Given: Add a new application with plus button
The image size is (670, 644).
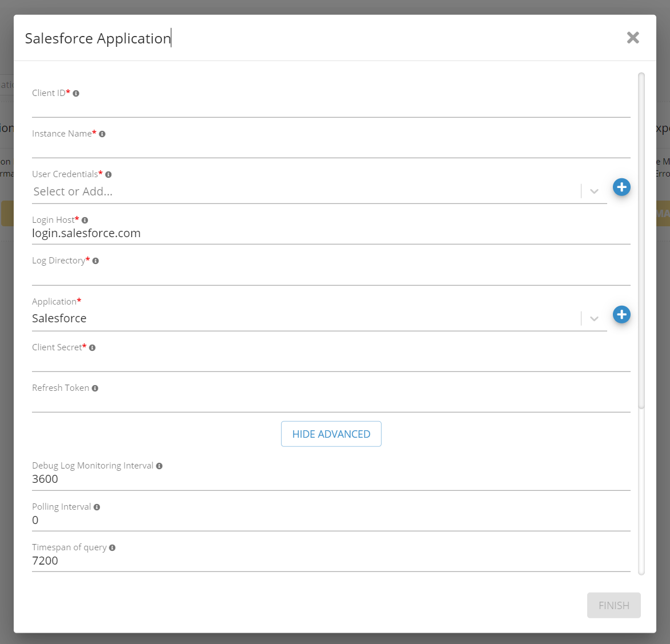Looking at the screenshot, I should pyautogui.click(x=621, y=314).
